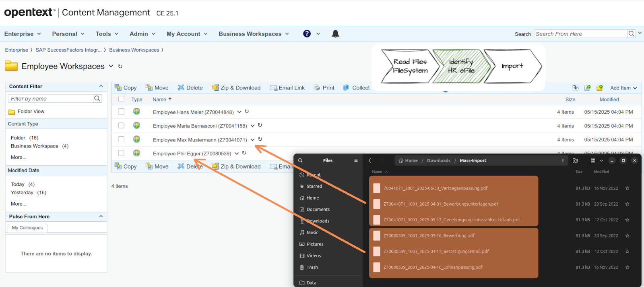The image size is (644, 287).
Task: Check the box for Employee Hans Meier
Action: 121,112
